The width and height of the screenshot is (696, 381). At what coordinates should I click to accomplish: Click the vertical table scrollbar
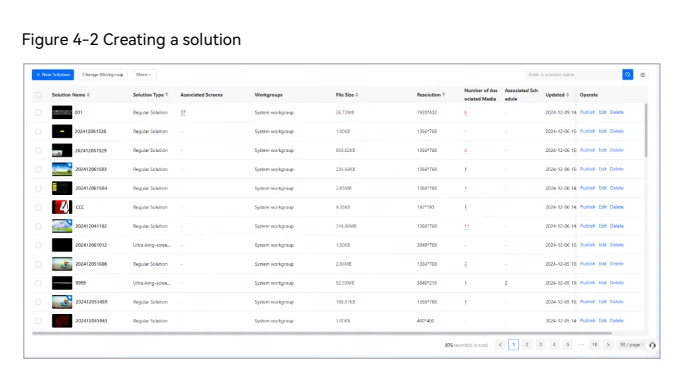(646, 131)
